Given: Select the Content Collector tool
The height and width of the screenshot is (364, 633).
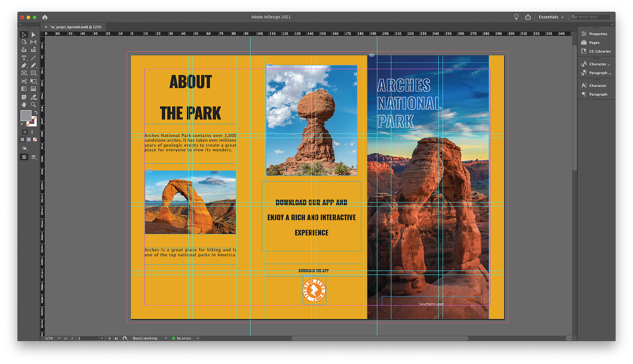Looking at the screenshot, I should pos(24,49).
